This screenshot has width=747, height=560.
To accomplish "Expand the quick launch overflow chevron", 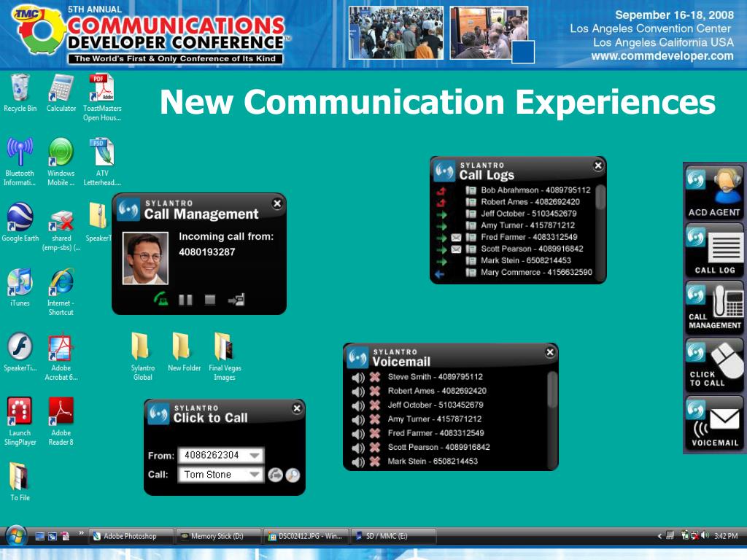I will (81, 533).
